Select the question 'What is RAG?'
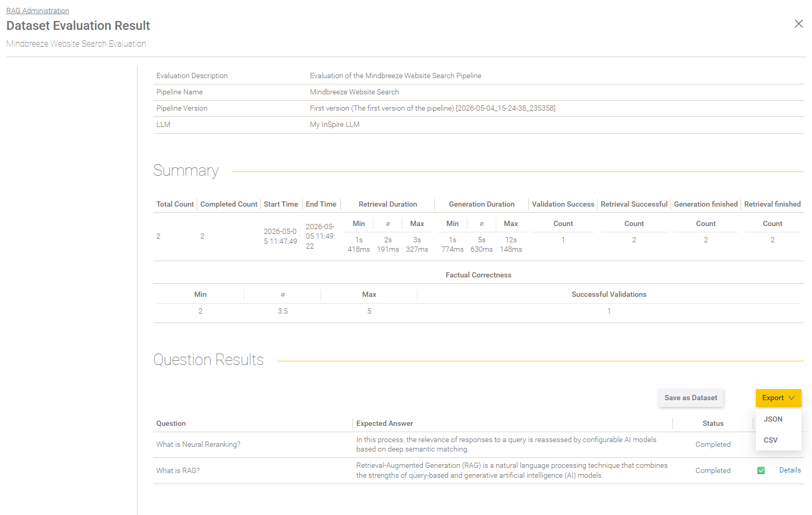 [178, 470]
